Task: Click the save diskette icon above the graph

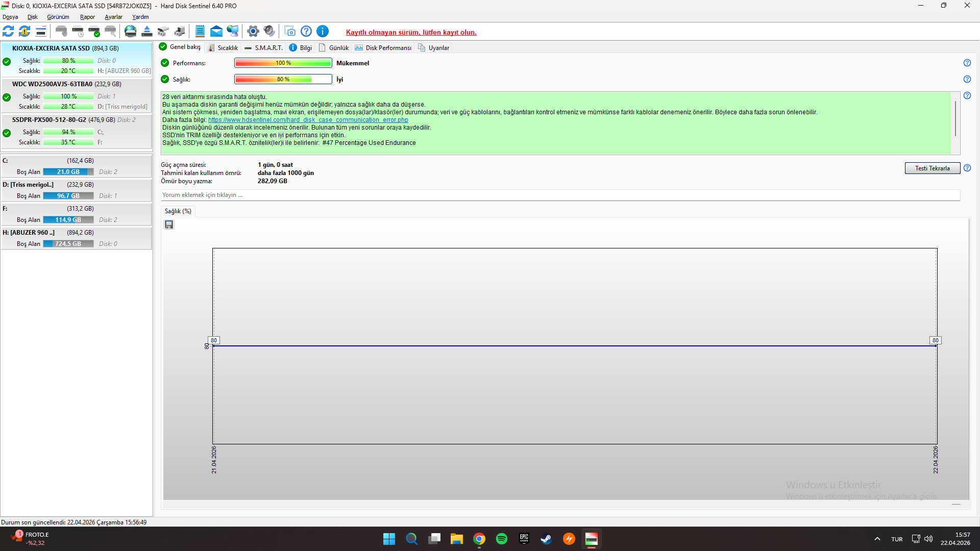Action: [169, 225]
